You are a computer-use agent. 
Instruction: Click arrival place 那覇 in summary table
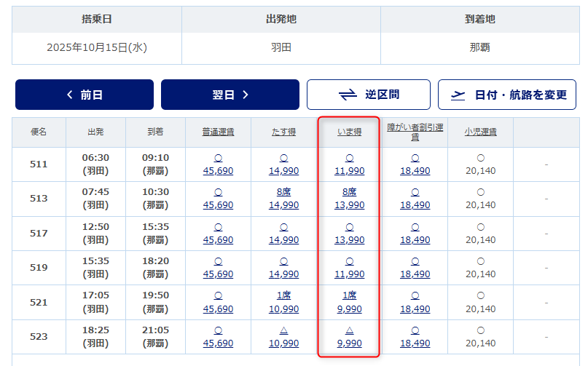(480, 47)
